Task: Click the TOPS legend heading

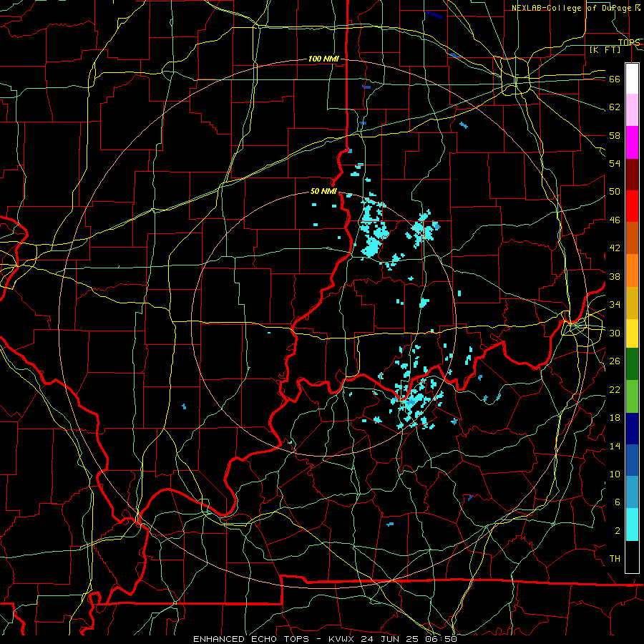Action: [629, 42]
